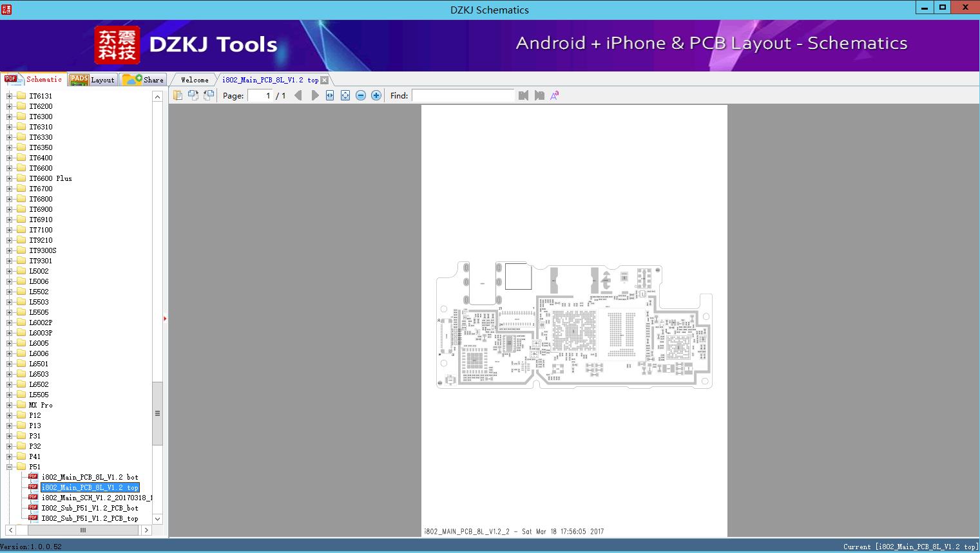Select the copy text tool in the PDF toolbar
This screenshot has height=553, width=980.
(178, 95)
